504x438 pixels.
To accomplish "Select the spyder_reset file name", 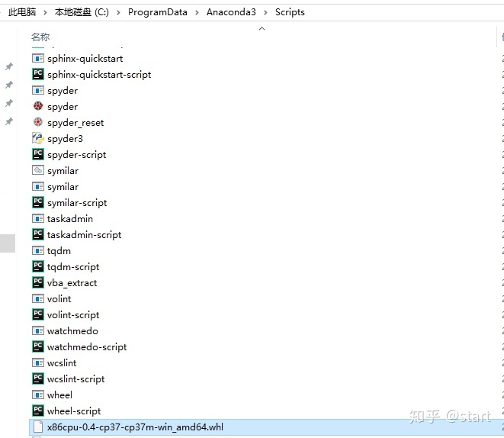I will click(x=75, y=123).
